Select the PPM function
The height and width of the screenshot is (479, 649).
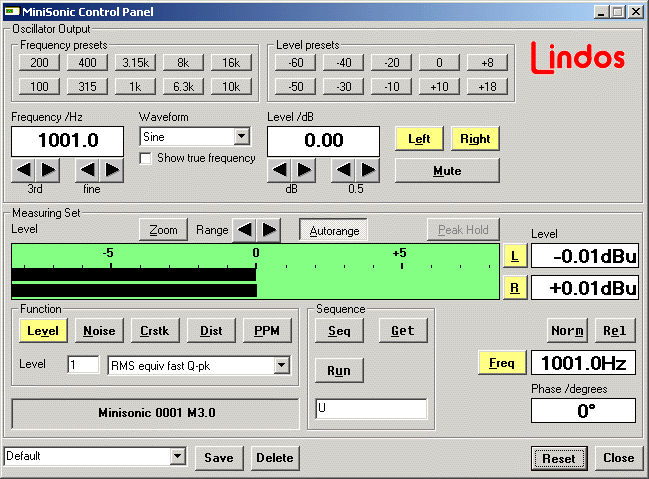coord(267,331)
